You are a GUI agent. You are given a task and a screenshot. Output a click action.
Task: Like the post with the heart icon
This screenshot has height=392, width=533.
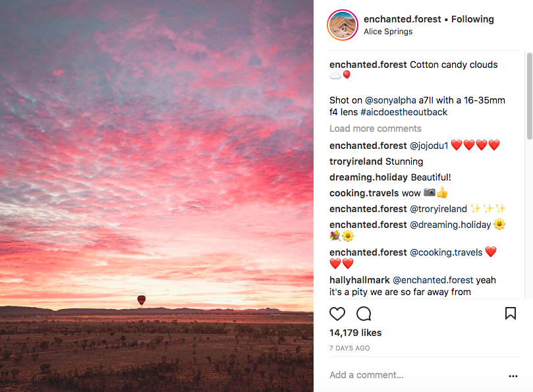tap(337, 314)
